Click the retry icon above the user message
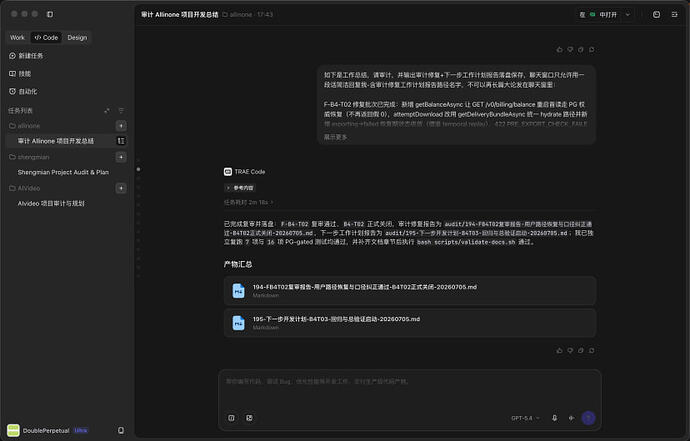 pyautogui.click(x=592, y=50)
